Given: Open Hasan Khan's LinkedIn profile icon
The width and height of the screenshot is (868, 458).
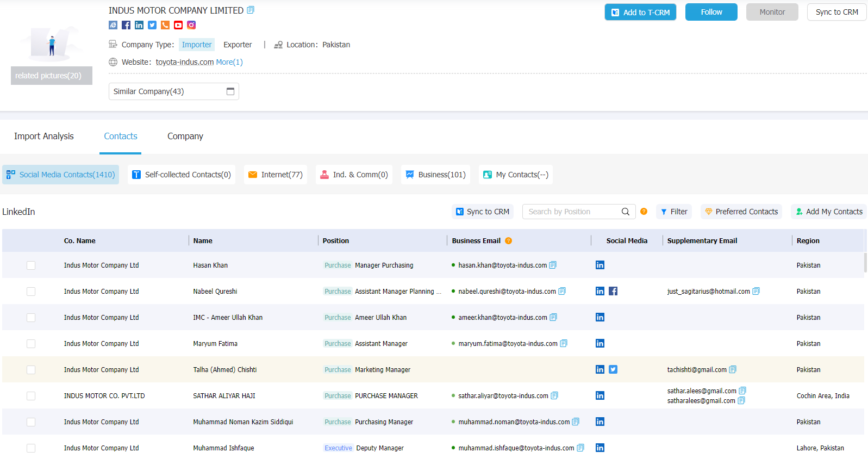Looking at the screenshot, I should click(600, 265).
